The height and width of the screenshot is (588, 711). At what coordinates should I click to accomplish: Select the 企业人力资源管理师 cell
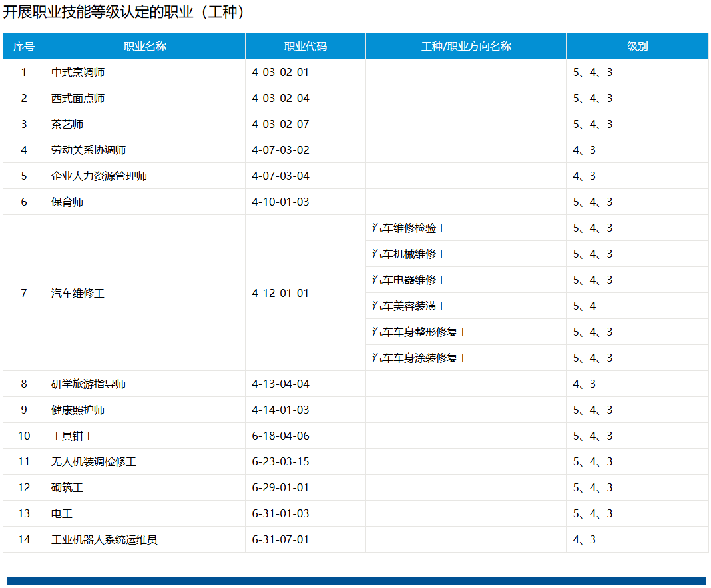[x=145, y=176]
